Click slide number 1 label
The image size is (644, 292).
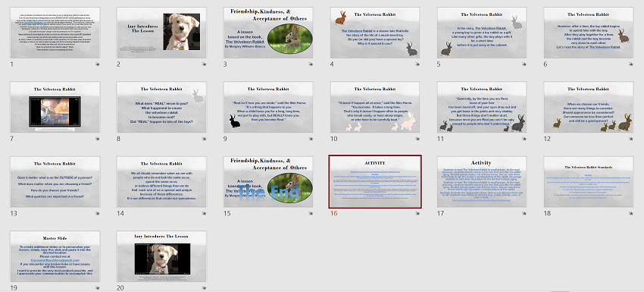(x=12, y=64)
